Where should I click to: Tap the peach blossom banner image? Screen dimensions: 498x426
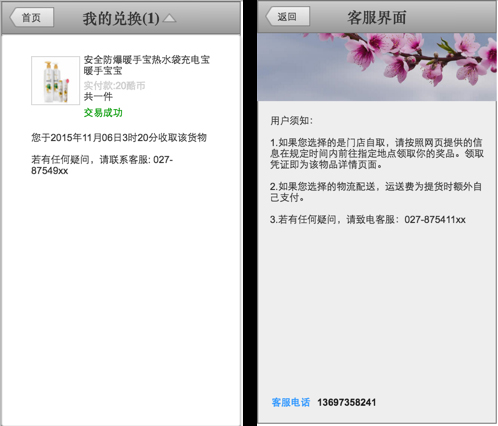tap(377, 67)
